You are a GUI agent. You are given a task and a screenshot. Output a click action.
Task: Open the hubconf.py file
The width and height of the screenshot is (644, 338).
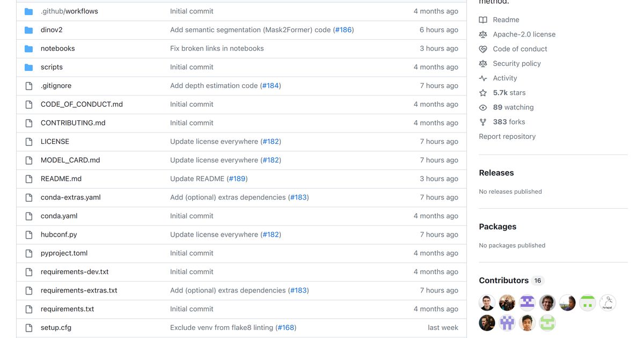[x=59, y=234]
